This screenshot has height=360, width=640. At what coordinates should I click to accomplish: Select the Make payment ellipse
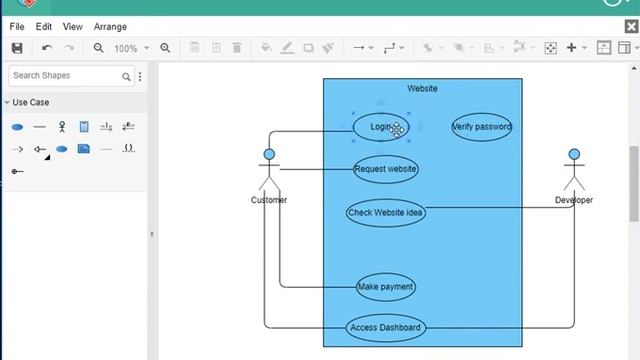pyautogui.click(x=386, y=287)
